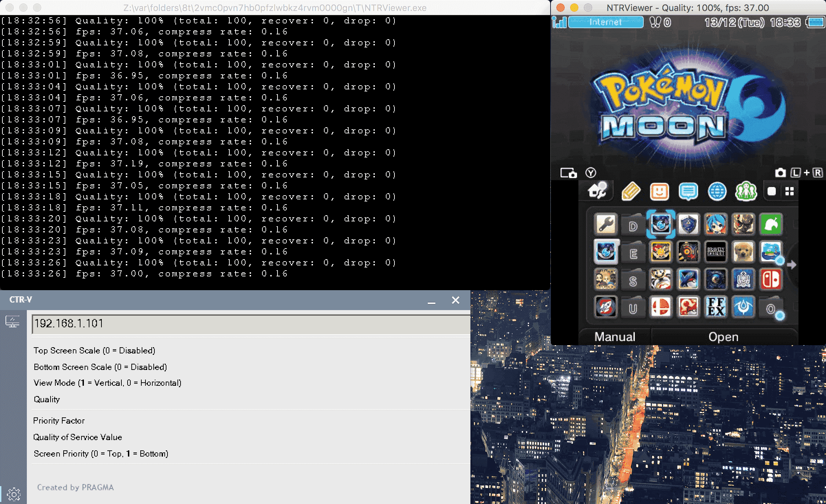Open System Settings wrench icon on 3DS menu
826x504 pixels.
coord(606,224)
